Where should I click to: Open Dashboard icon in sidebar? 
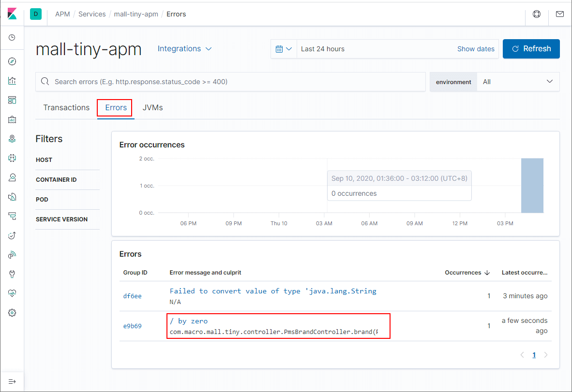(x=12, y=100)
